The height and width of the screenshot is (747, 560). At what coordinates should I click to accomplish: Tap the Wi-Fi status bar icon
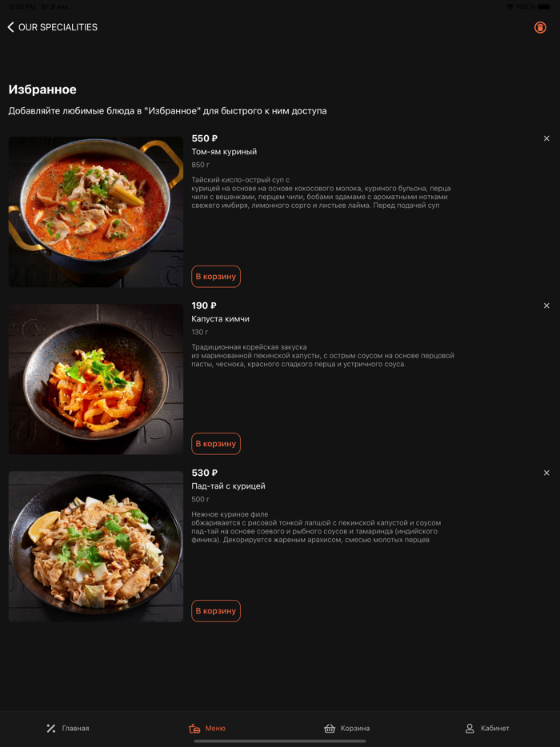point(510,6)
